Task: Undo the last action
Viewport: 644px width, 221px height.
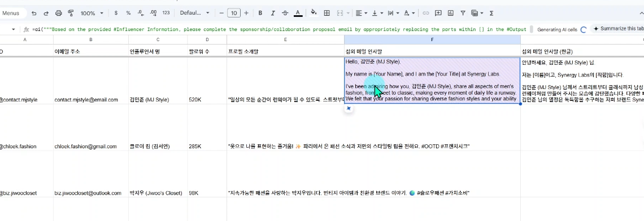Action: 34,13
